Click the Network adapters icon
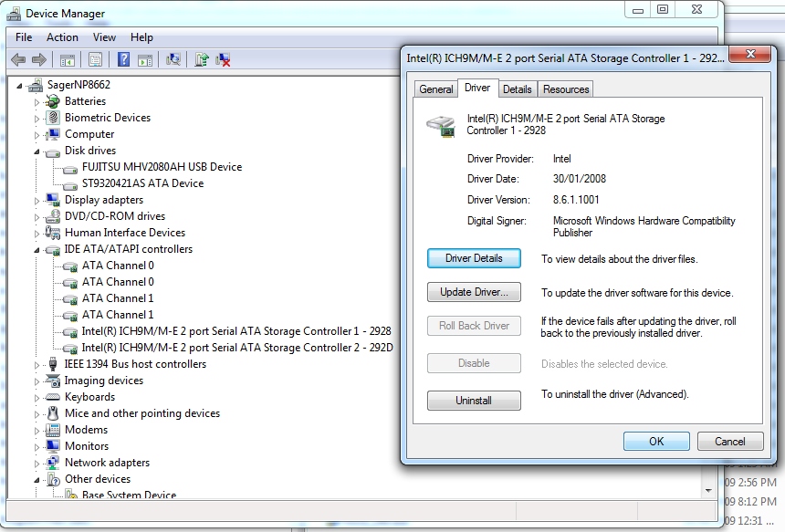The width and height of the screenshot is (785, 532). pyautogui.click(x=53, y=463)
